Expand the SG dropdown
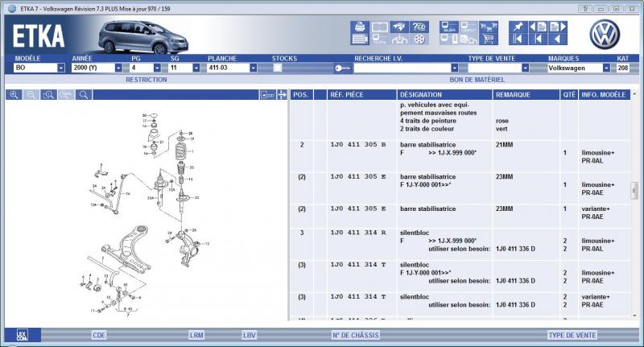The width and height of the screenshot is (644, 347). pyautogui.click(x=196, y=68)
